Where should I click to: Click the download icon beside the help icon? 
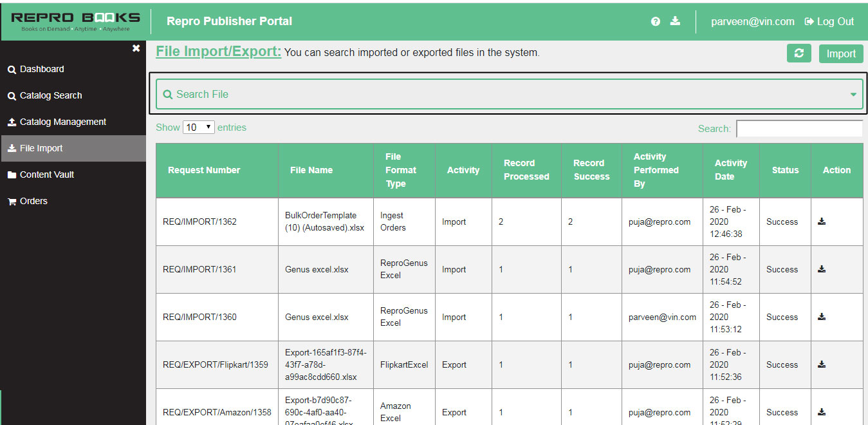pyautogui.click(x=675, y=21)
